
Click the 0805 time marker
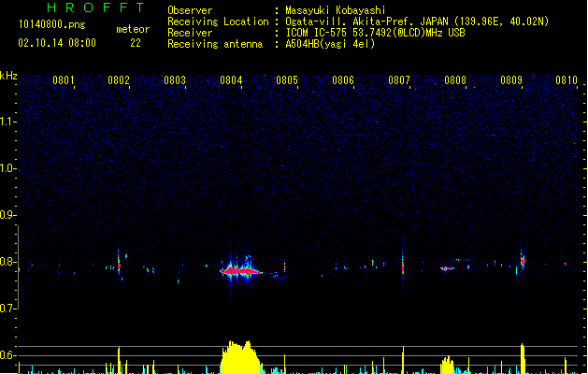tap(287, 80)
